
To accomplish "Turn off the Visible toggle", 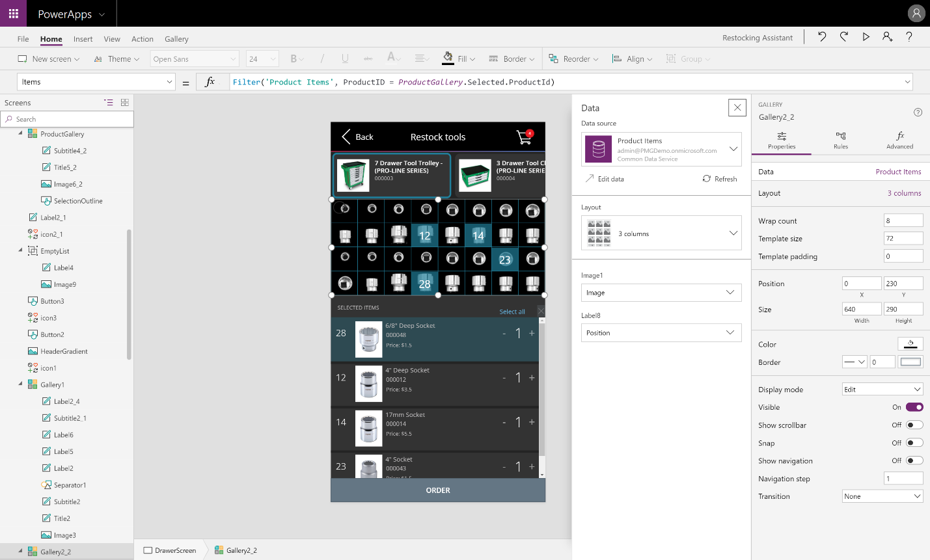I will [x=914, y=407].
